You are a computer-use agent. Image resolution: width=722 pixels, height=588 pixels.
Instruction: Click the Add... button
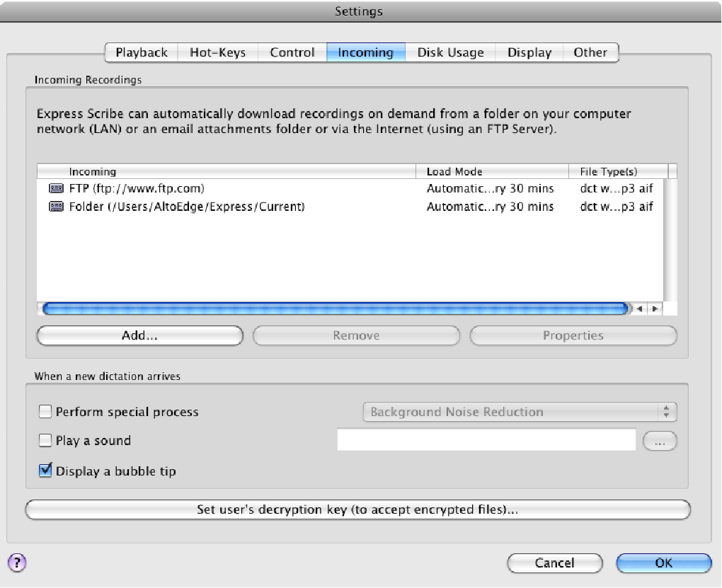pos(139,335)
